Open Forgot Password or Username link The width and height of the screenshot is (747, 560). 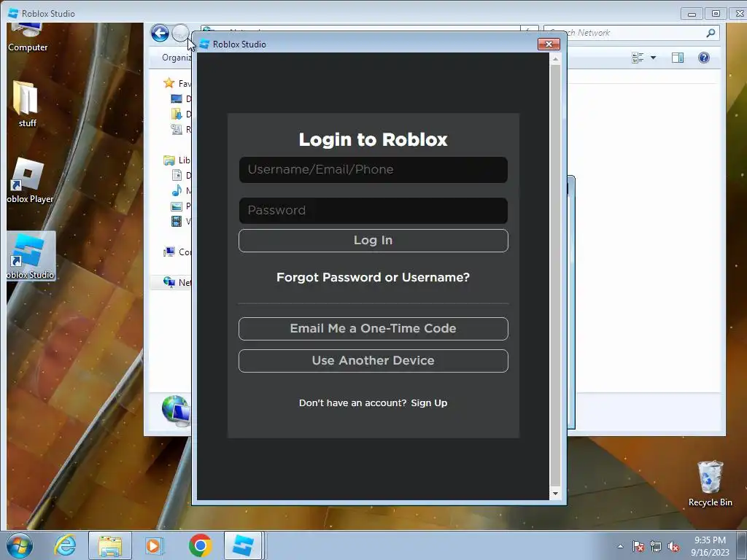(x=373, y=277)
